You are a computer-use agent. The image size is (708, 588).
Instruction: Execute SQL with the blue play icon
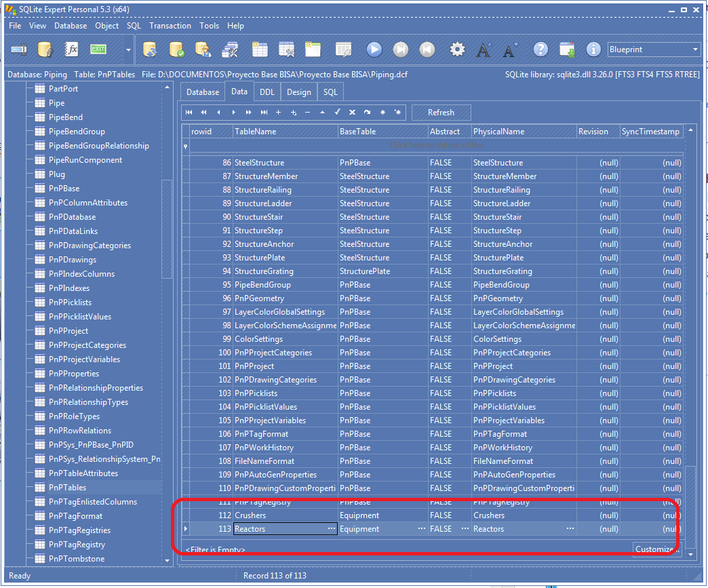374,49
